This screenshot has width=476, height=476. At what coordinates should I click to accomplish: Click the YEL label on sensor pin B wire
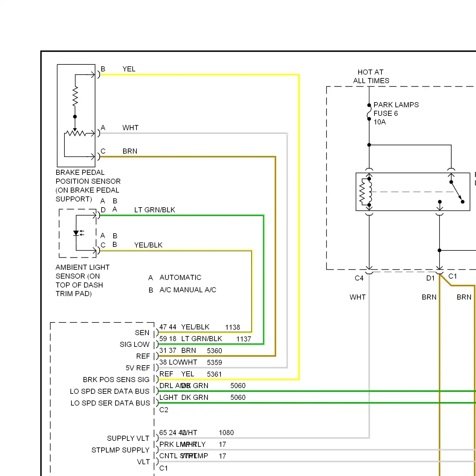pyautogui.click(x=129, y=69)
